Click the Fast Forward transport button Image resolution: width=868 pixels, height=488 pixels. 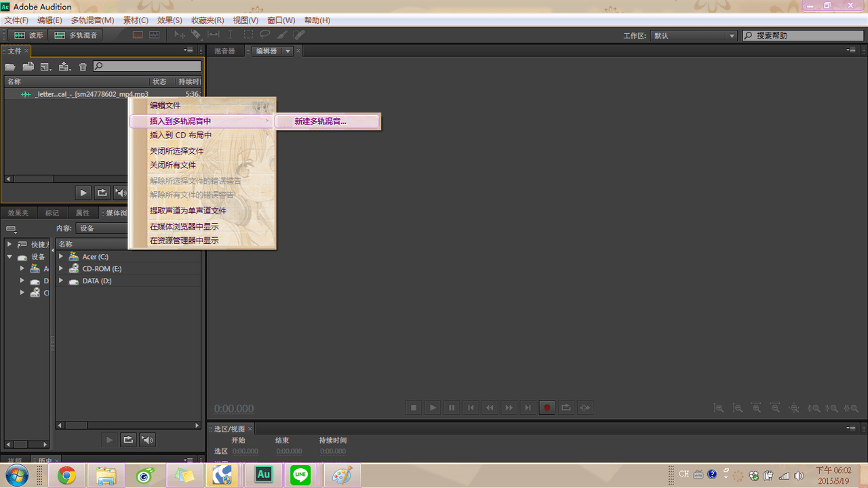(x=509, y=407)
